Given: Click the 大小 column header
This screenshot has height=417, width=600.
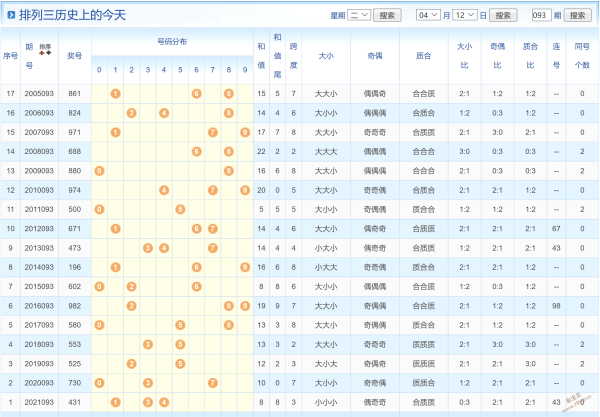Looking at the screenshot, I should click(326, 56).
